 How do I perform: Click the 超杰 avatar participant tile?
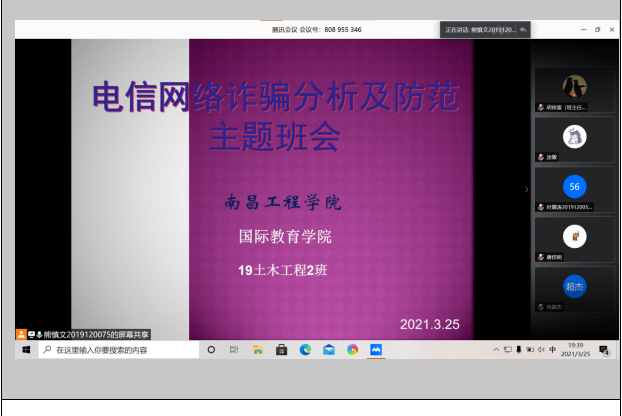coord(574,288)
